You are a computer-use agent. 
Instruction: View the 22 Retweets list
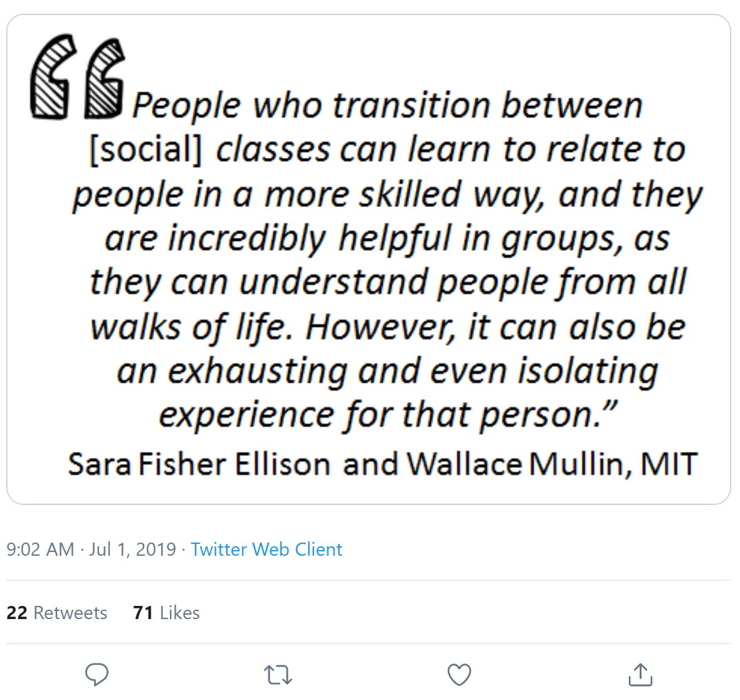click(x=56, y=613)
